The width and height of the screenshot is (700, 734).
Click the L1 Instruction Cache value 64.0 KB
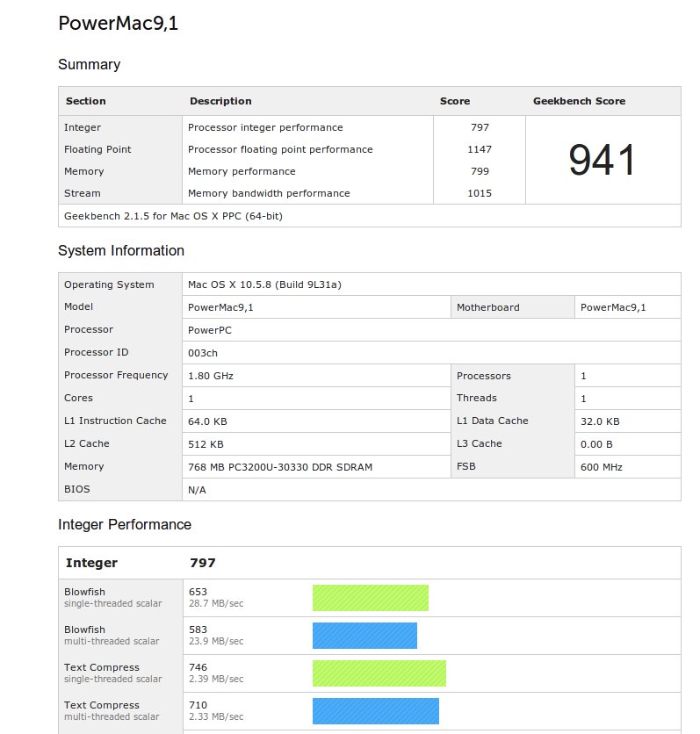tap(207, 421)
